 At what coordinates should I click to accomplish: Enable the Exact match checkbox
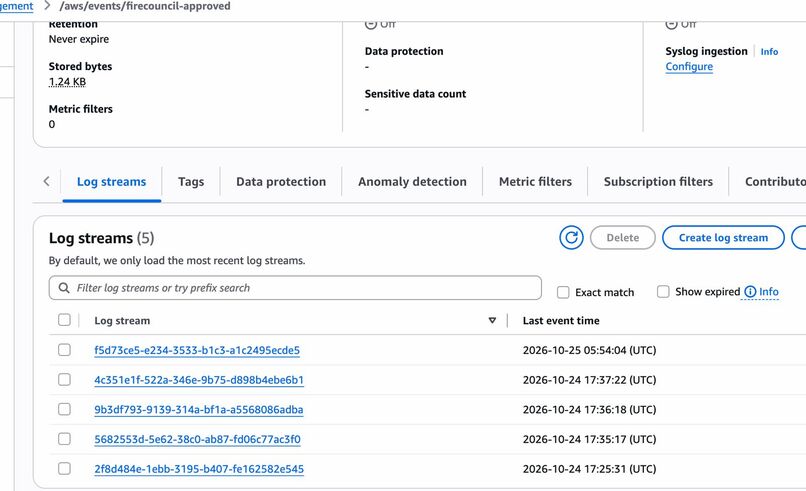click(563, 292)
